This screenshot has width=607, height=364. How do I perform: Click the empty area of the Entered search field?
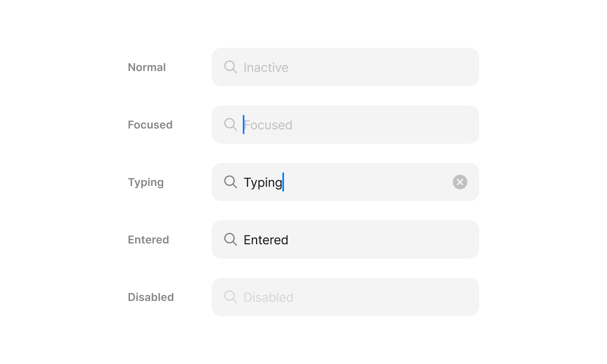(379, 239)
